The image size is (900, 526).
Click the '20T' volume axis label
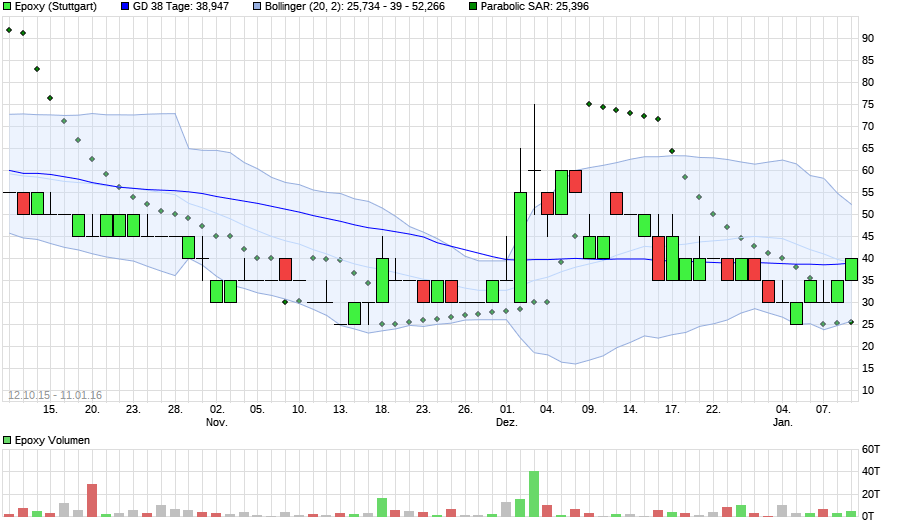click(871, 494)
